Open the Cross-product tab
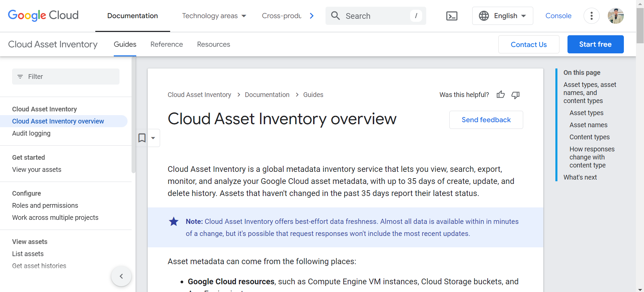The width and height of the screenshot is (644, 292). [282, 16]
